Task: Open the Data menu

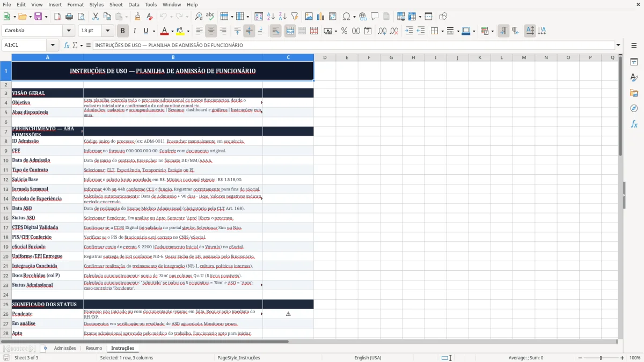Action: click(134, 4)
